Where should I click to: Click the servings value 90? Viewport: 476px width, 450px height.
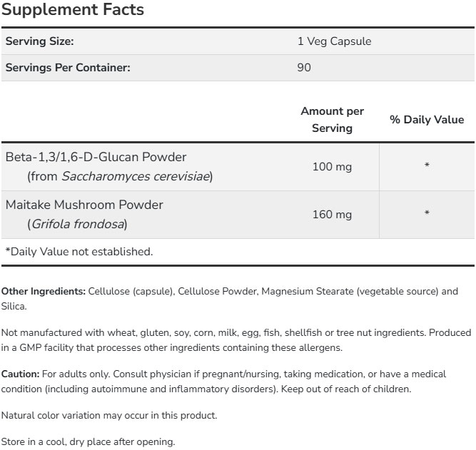coord(305,68)
